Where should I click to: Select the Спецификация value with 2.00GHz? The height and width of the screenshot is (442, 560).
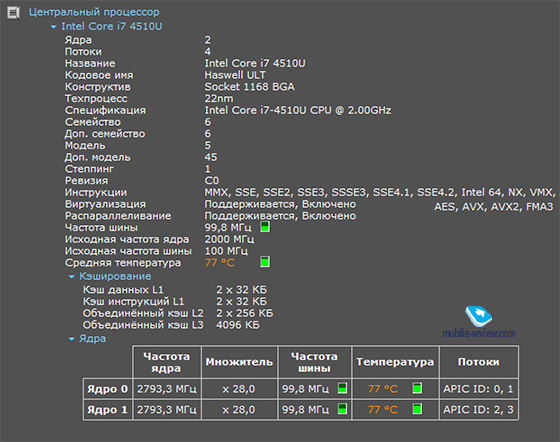(298, 110)
